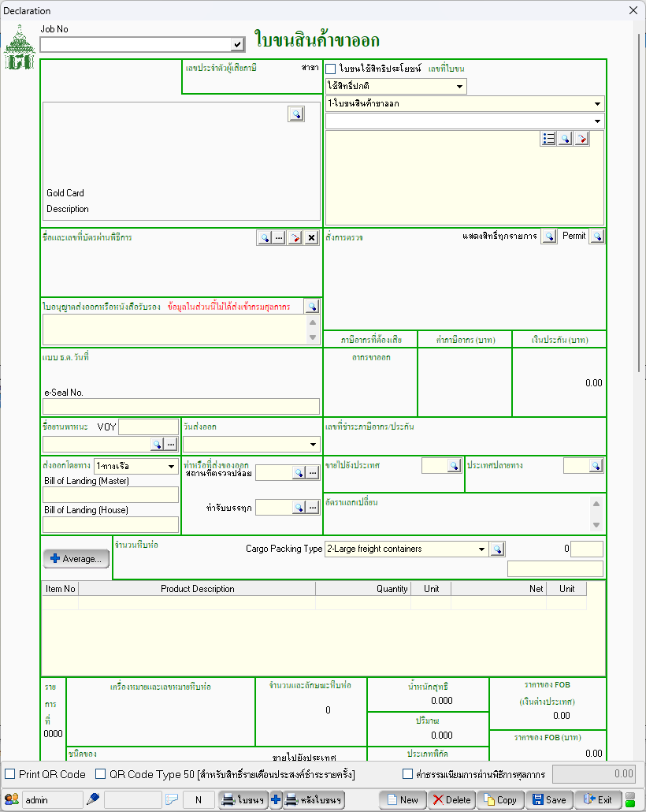Click search icon for export license field
This screenshot has height=812, width=646.
tap(312, 307)
